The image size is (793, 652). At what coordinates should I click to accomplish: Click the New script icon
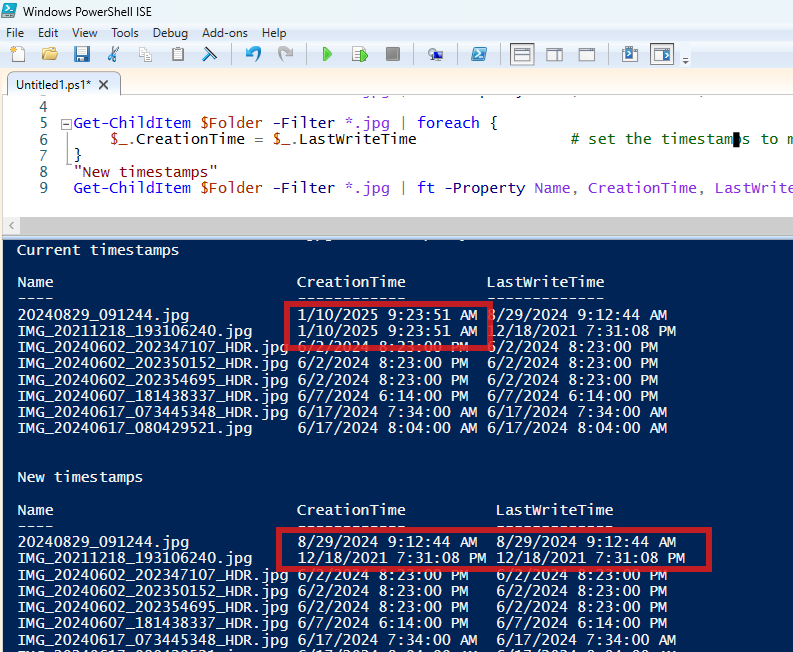coord(18,54)
